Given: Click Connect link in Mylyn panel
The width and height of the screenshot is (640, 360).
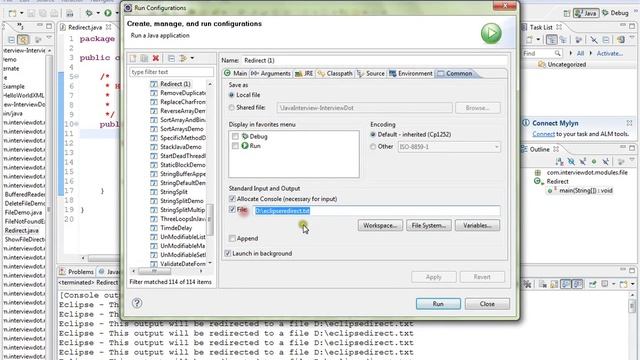Looking at the screenshot, I should coord(543,134).
